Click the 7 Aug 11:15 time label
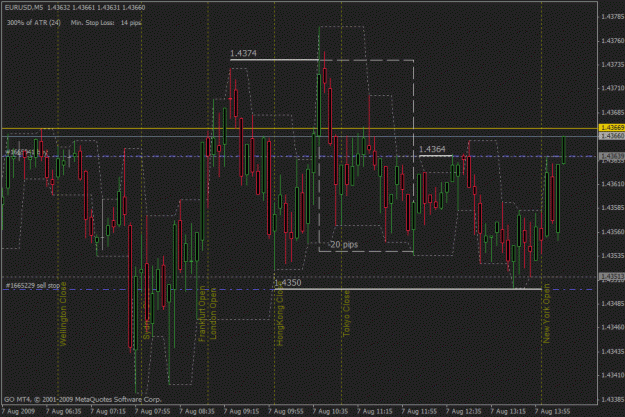 coord(375,411)
